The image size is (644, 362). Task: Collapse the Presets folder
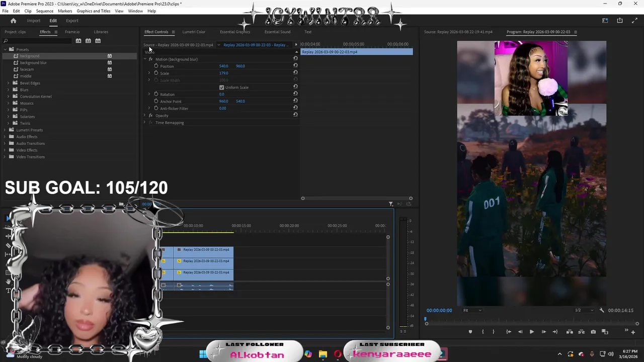coord(5,49)
